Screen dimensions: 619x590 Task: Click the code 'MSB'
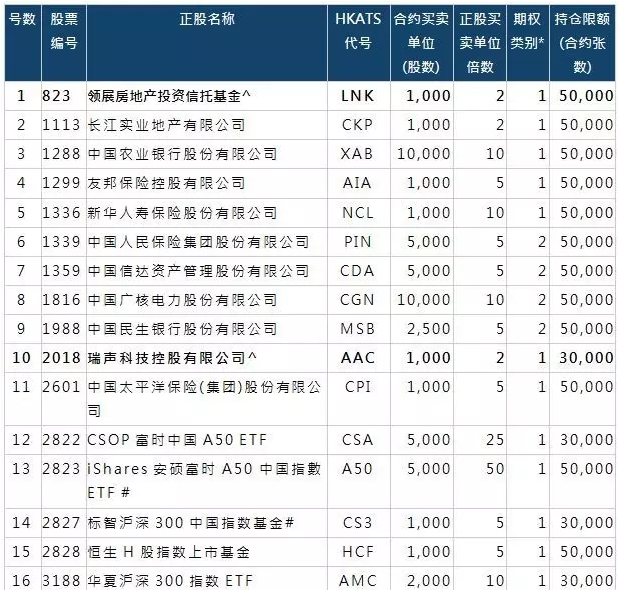click(x=357, y=329)
